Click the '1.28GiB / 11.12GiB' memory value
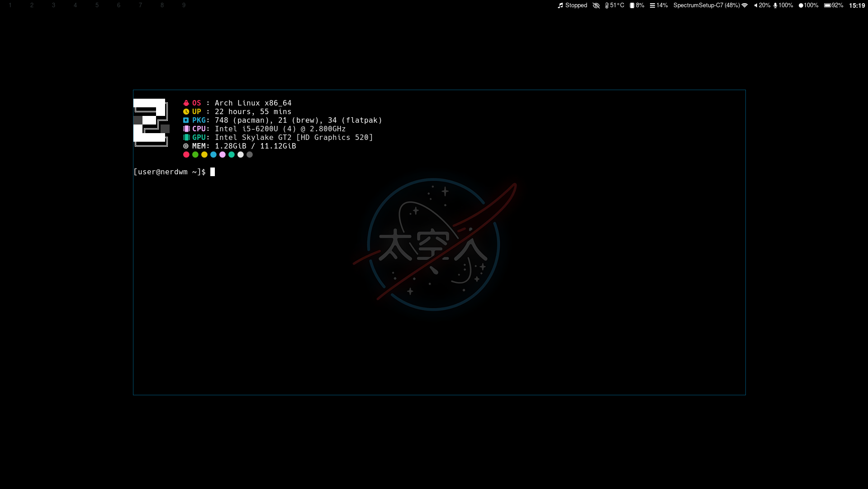868x489 pixels. [x=256, y=146]
